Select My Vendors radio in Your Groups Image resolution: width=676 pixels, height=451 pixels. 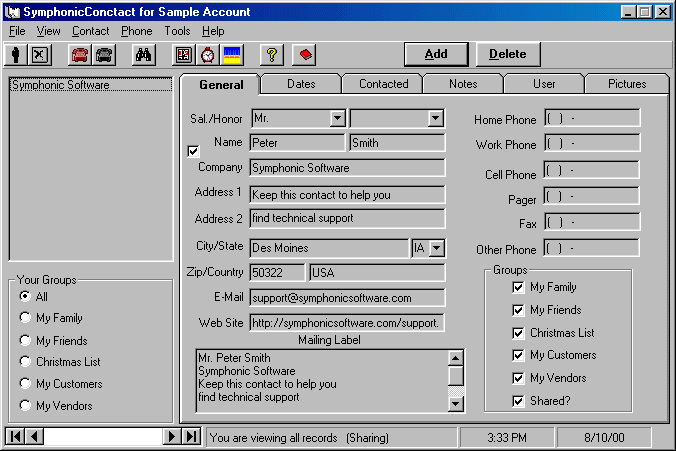tap(25, 405)
